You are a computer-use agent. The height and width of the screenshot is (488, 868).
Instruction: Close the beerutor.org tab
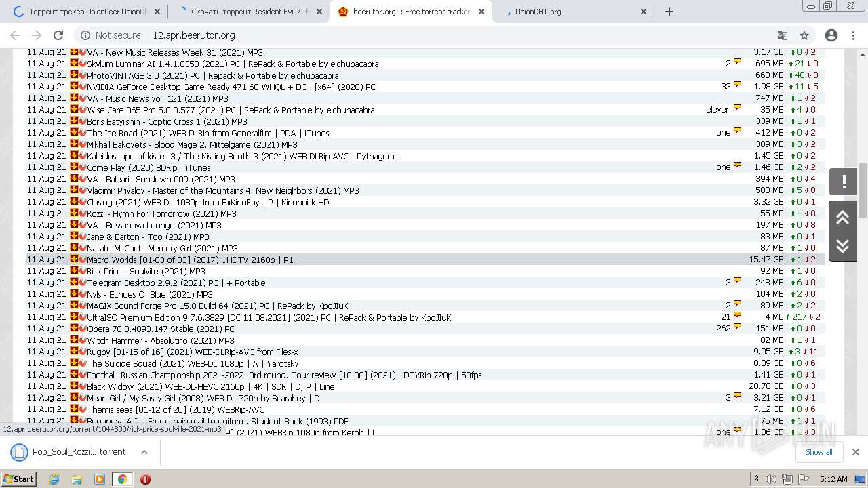coord(481,12)
